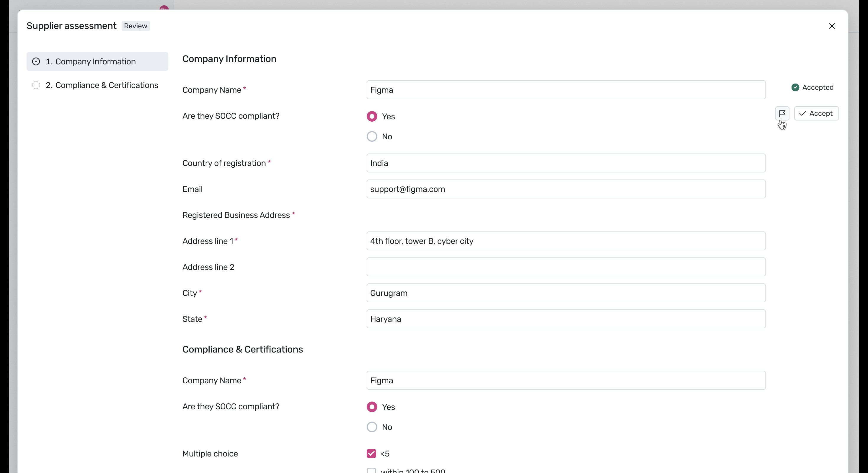868x473 pixels.
Task: Click the green Accepted check icon
Action: (x=795, y=88)
